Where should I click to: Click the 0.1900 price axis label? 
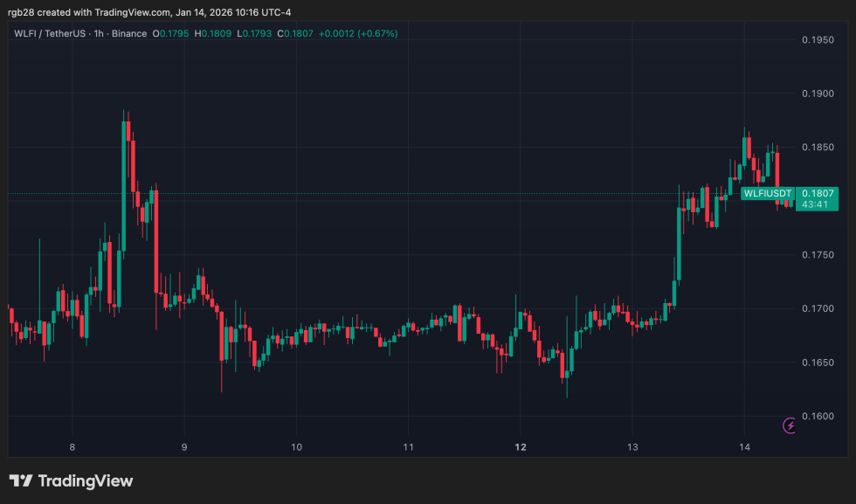pyautogui.click(x=818, y=93)
